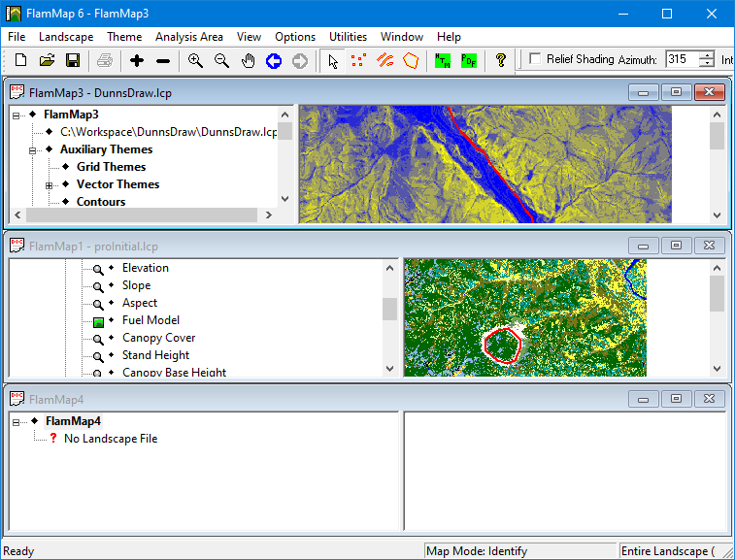Select the polygon ignition tool
Screen dimensions: 735x560
tap(411, 60)
